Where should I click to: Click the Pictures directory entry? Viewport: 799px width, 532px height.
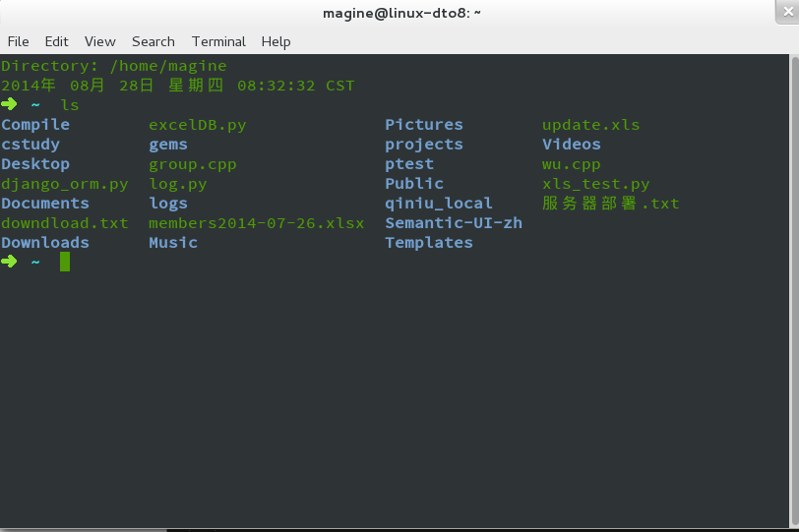pyautogui.click(x=423, y=125)
